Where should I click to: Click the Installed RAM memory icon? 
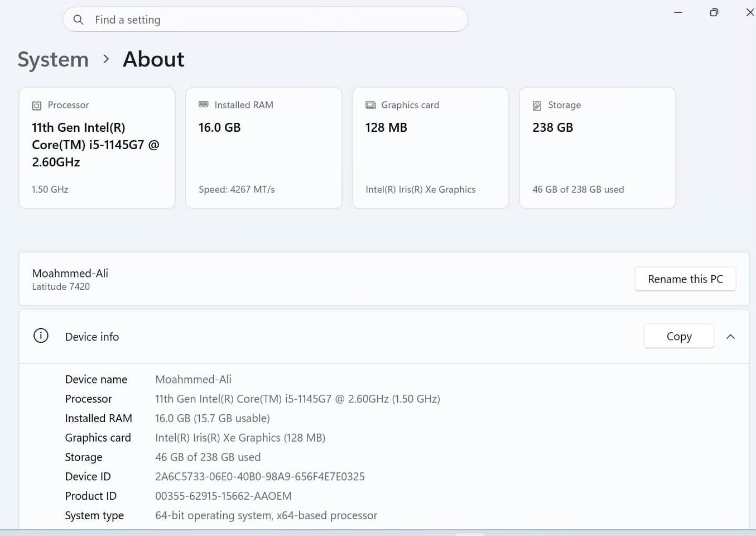204,104
